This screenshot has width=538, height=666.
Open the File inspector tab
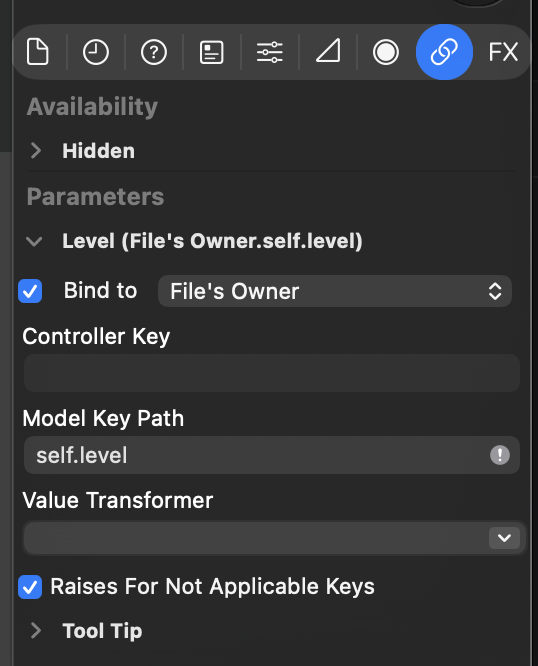click(38, 52)
